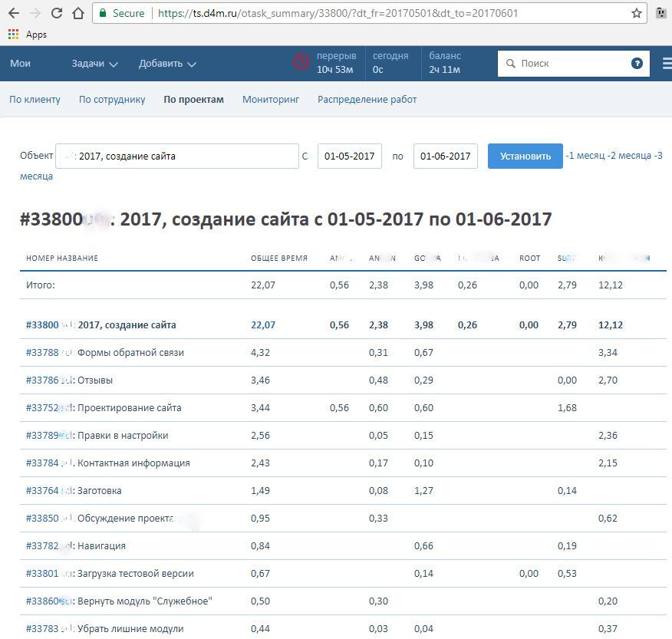Click the -1 месяц quick range link
672x639 pixels.
(x=585, y=156)
